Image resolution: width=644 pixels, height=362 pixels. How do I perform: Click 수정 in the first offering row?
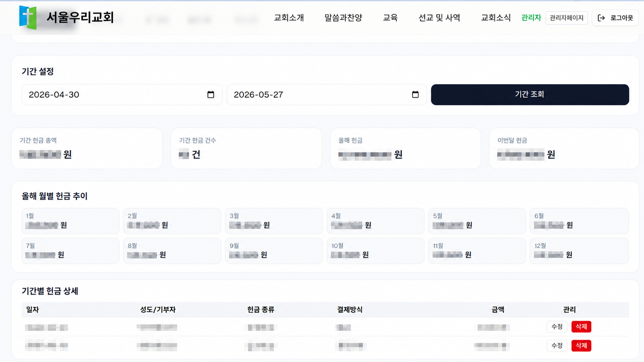(x=557, y=327)
